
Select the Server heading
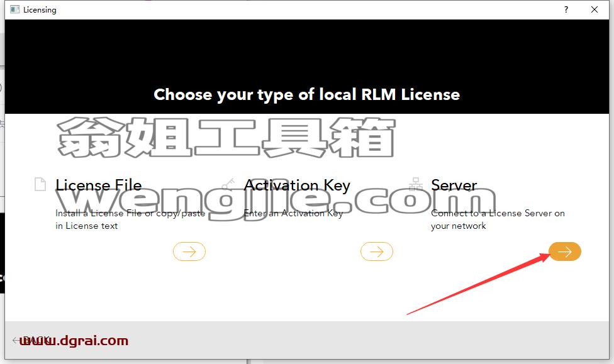click(454, 185)
